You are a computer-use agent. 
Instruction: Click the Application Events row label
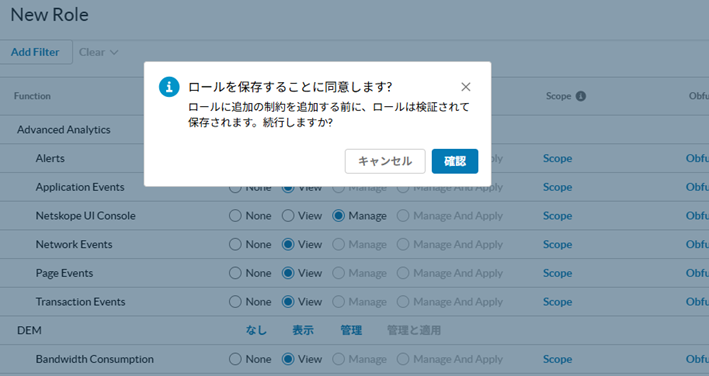pyautogui.click(x=80, y=187)
